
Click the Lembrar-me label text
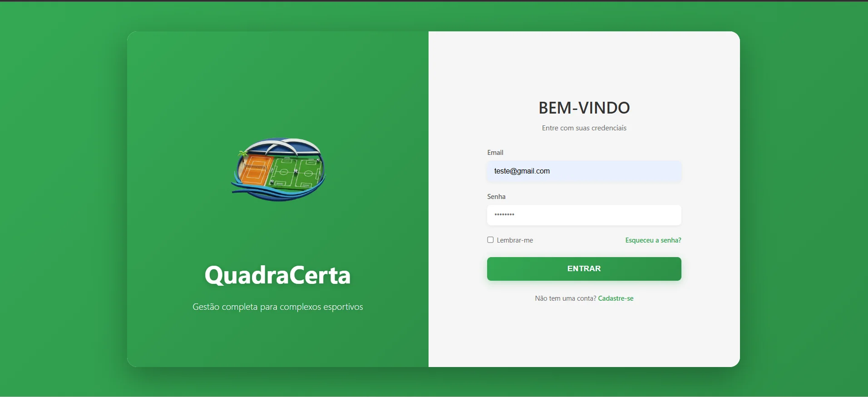click(515, 240)
